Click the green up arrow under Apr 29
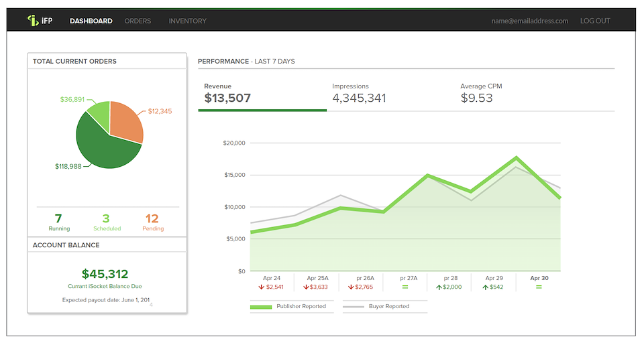Screen dimensions: 644x347 point(484,287)
